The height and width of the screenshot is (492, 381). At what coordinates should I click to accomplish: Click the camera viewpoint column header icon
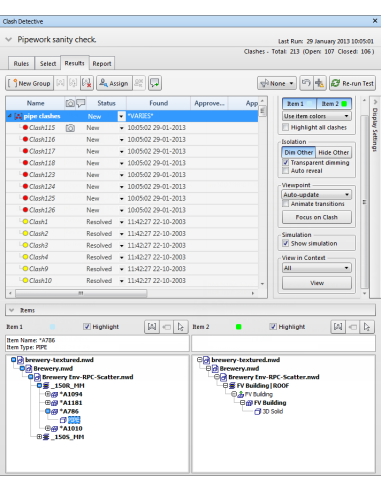click(70, 103)
